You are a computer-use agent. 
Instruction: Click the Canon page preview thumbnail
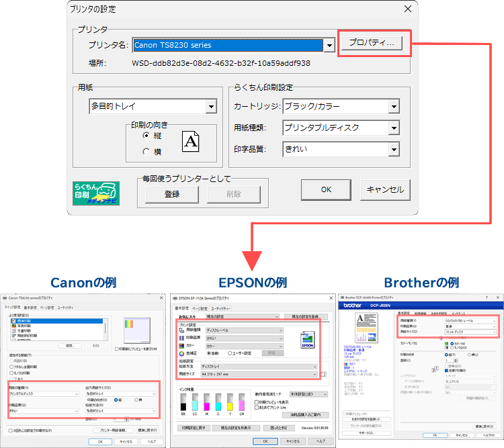coord(137,330)
